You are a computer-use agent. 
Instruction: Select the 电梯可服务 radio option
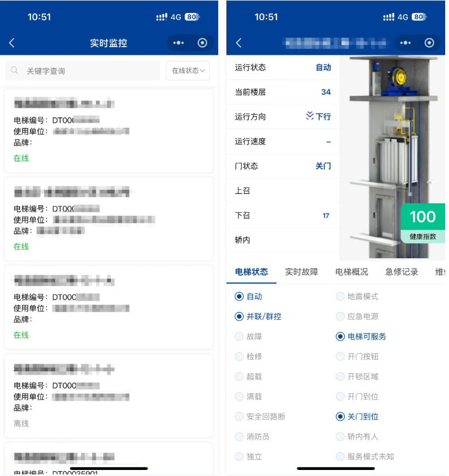click(x=340, y=337)
